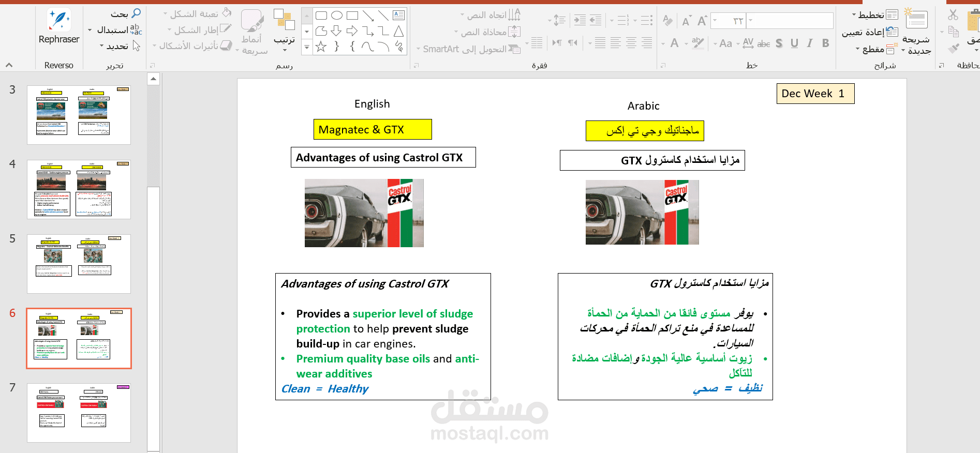Click Reset slide (إعادة تعيين)

[x=870, y=32]
